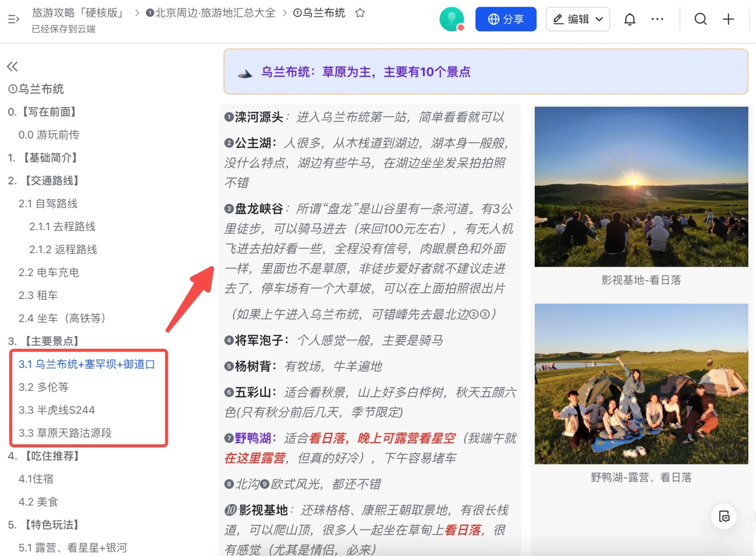
Task: Open breadcrumb 旅游攻略「硬核版」
Action: point(79,13)
